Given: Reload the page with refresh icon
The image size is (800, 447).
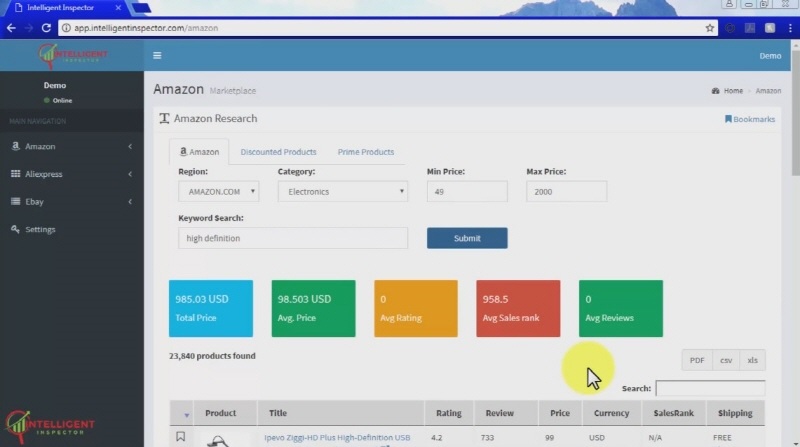Looking at the screenshot, I should click(46, 28).
